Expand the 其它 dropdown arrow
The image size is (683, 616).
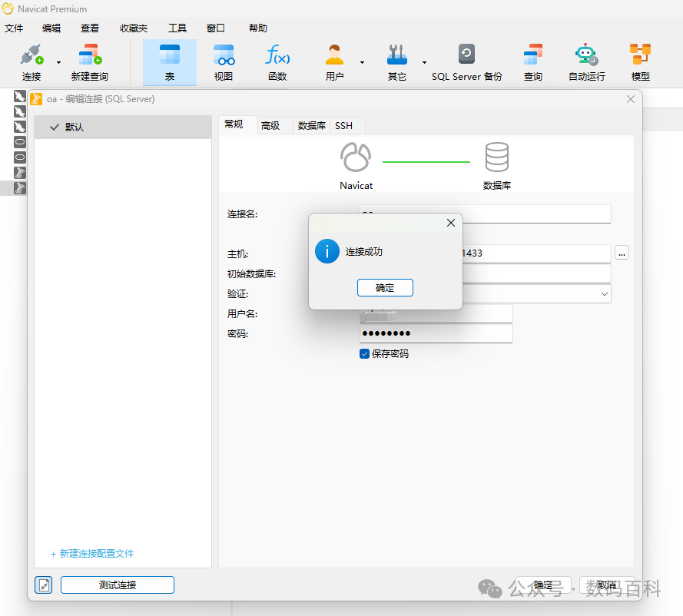tap(424, 63)
